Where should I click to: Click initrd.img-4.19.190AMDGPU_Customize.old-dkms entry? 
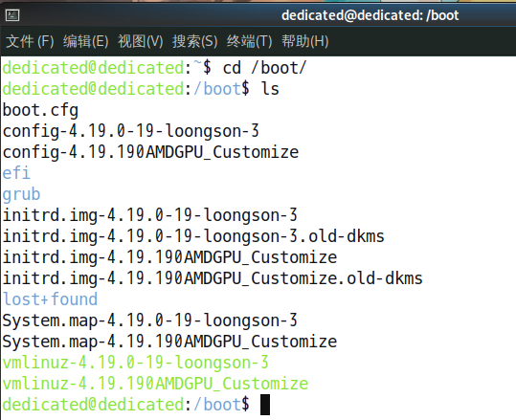point(213,279)
